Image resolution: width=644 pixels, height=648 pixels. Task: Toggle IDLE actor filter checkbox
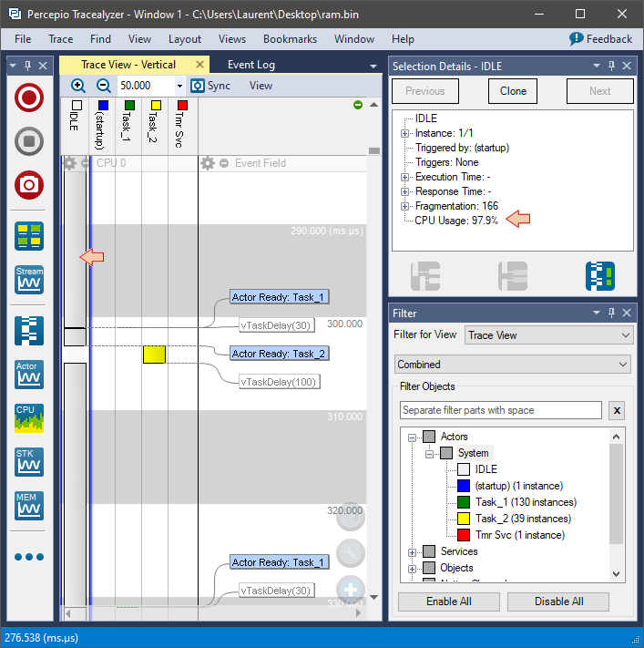(x=464, y=469)
